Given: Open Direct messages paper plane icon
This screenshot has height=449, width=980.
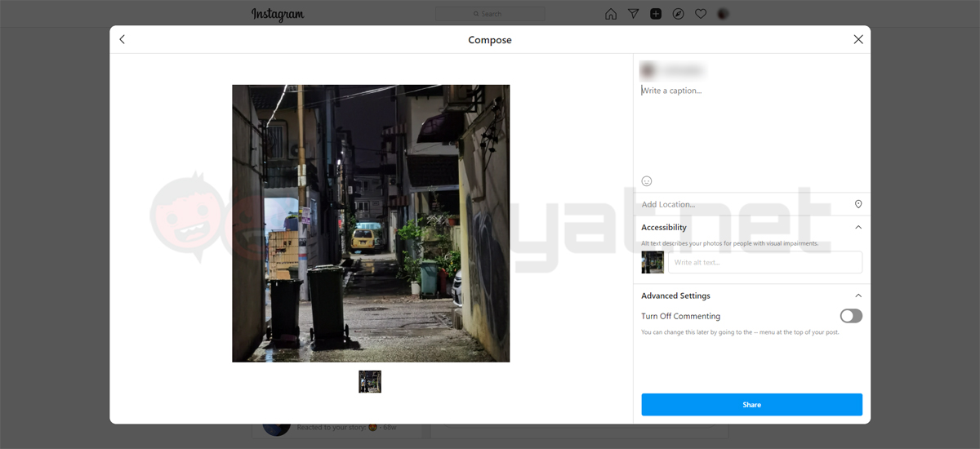Looking at the screenshot, I should point(633,14).
